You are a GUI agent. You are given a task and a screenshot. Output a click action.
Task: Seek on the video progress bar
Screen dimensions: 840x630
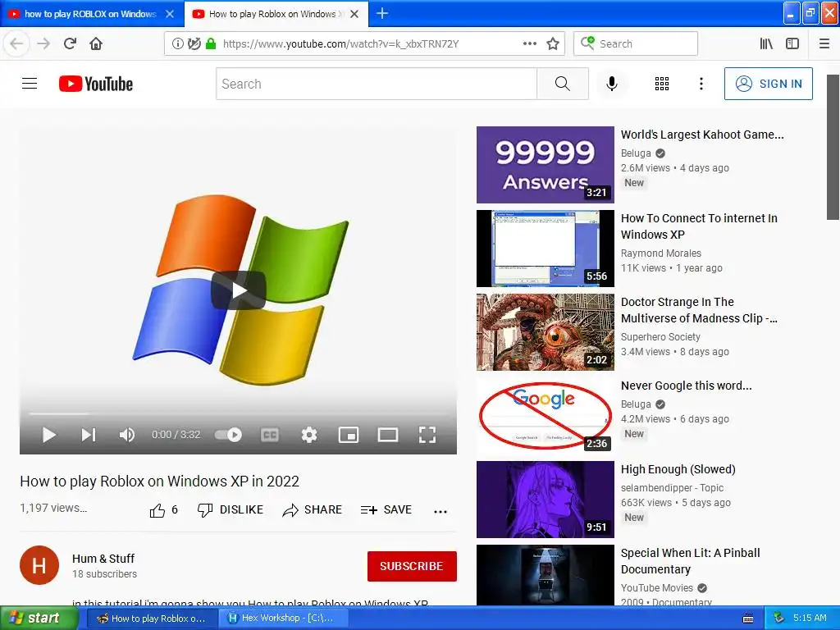click(239, 414)
